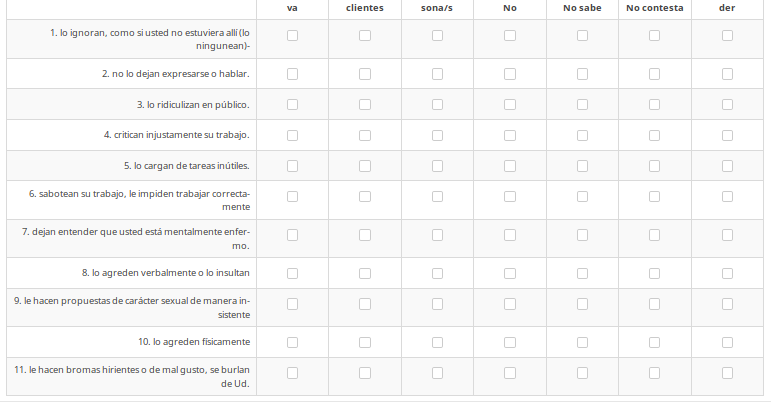The width and height of the screenshot is (771, 402).
Task: Check 'sona/s' for 'lo ridiculizan en público'
Action: [x=437, y=104]
